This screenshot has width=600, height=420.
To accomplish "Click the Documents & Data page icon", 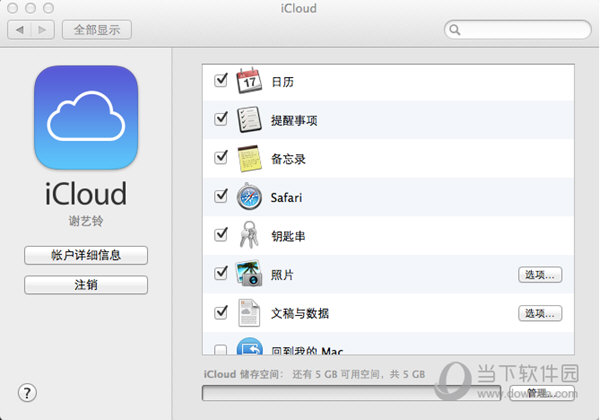I will click(x=249, y=313).
